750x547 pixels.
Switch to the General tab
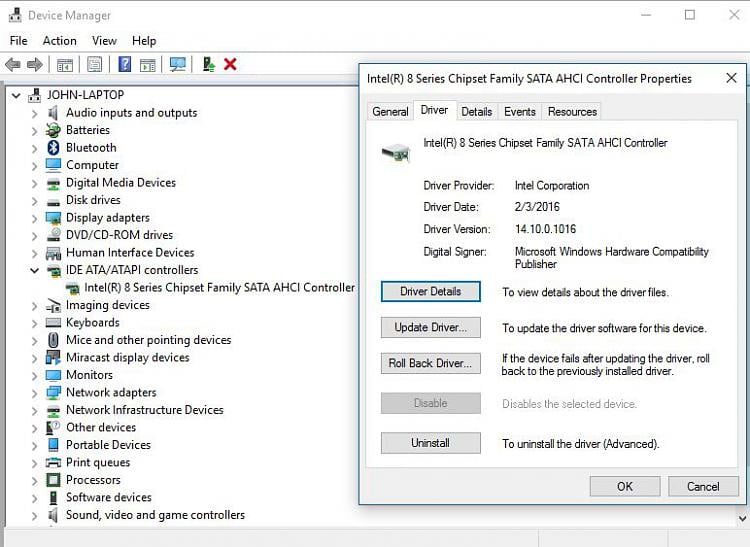tap(390, 111)
